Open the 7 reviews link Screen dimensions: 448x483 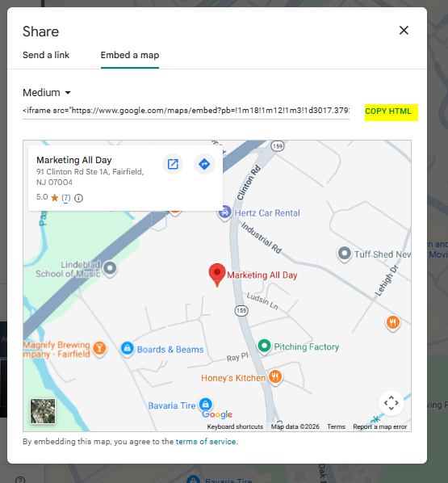click(66, 197)
